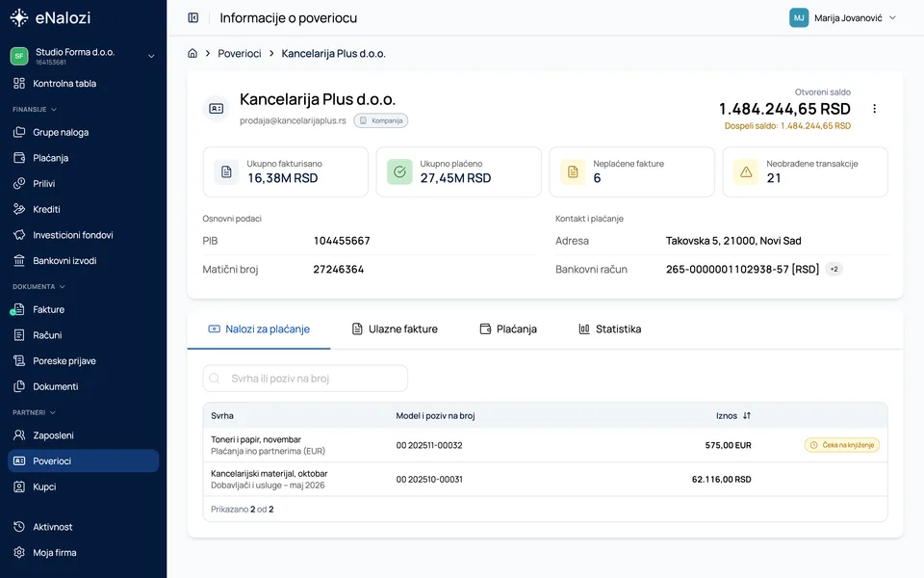
Task: Go to home via breadcrumb house icon
Action: [x=192, y=53]
